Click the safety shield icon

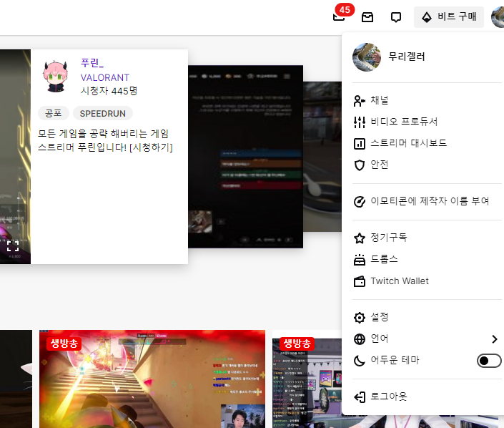[360, 165]
